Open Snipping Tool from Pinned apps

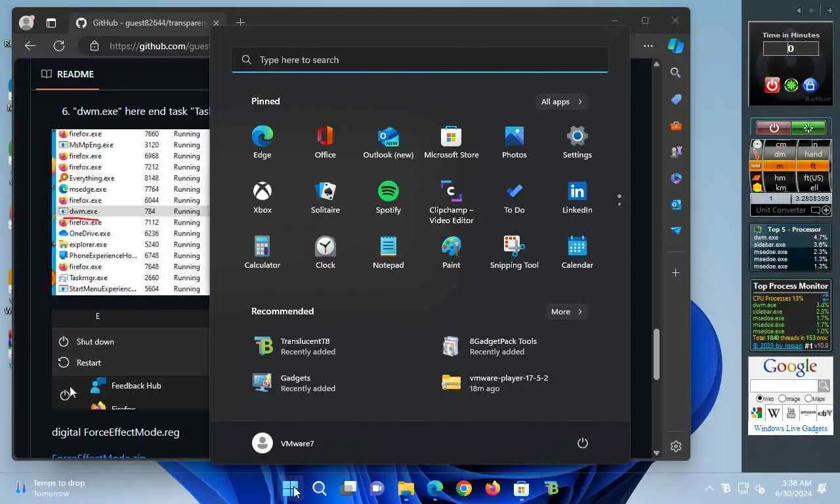514,253
